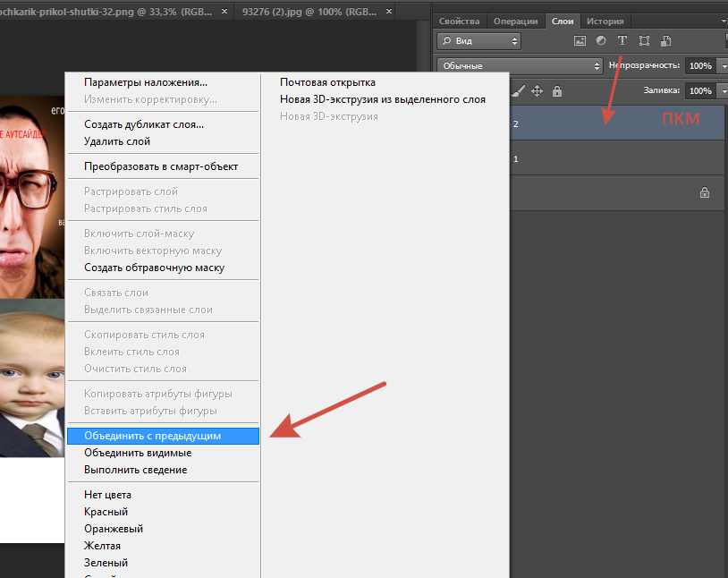Toggle lock position move icon

pos(538,90)
